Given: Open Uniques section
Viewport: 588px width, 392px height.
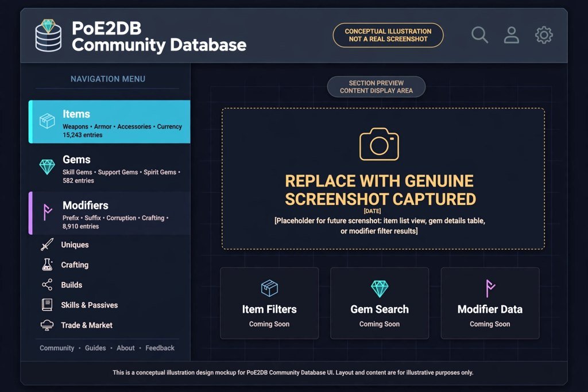Looking at the screenshot, I should [x=75, y=244].
